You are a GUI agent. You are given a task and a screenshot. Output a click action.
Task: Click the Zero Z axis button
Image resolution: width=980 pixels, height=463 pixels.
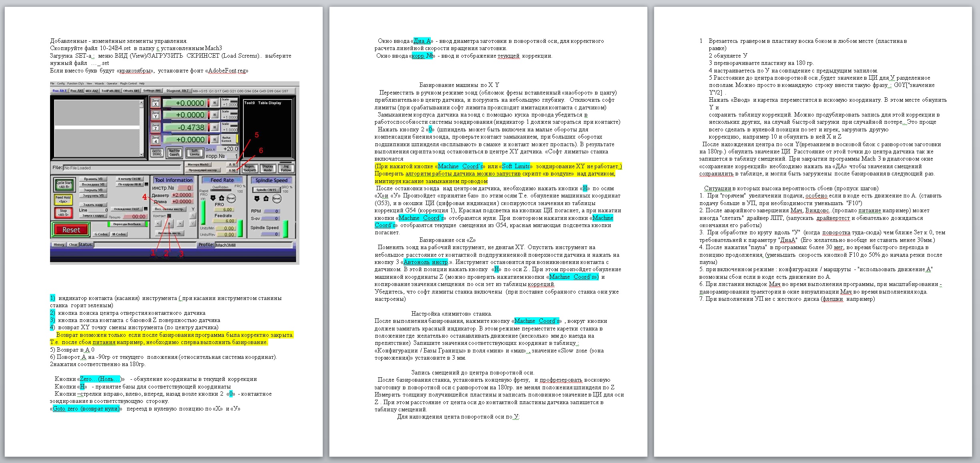pyautogui.click(x=156, y=127)
